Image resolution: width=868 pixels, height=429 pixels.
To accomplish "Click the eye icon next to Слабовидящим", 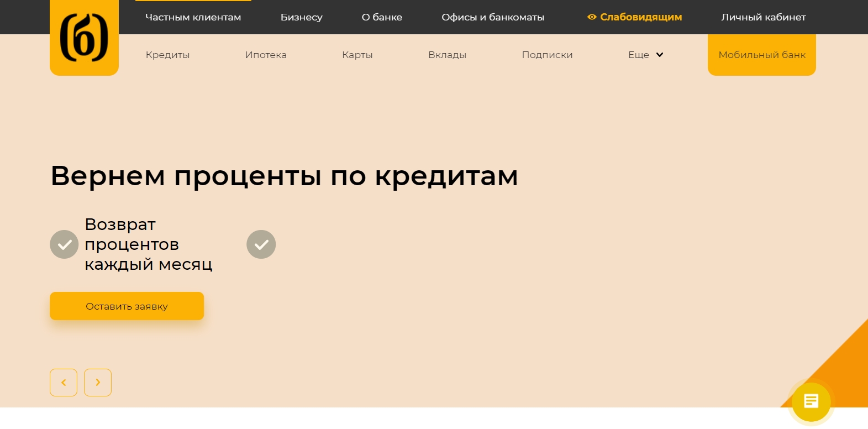I will pos(592,17).
